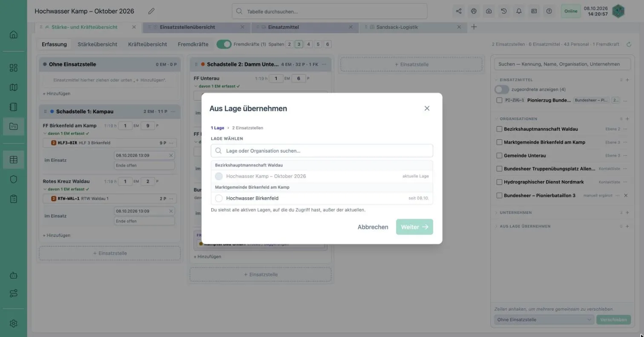
Task: Open the table icon in the sidebar
Action: [x=14, y=160]
